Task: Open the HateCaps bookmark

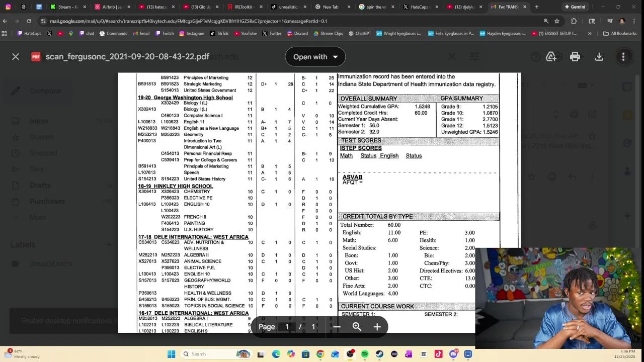Action: [29, 34]
